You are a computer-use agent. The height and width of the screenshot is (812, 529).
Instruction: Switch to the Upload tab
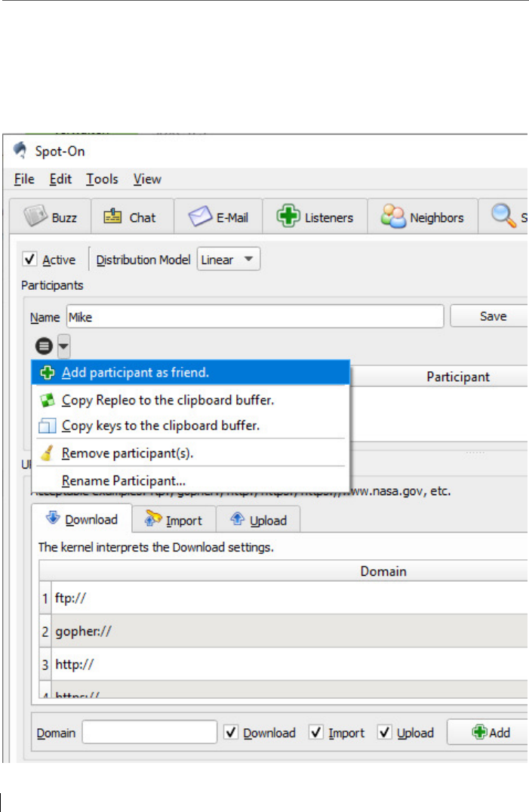(259, 520)
